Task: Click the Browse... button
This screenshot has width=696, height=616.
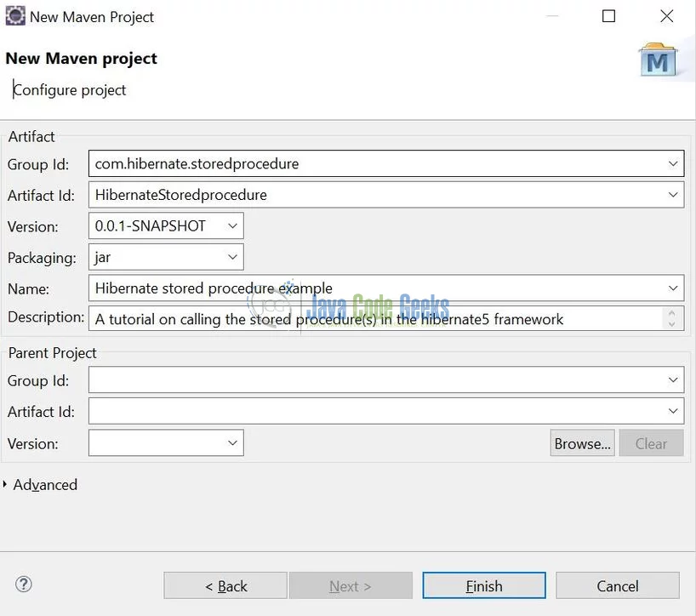Action: point(582,443)
